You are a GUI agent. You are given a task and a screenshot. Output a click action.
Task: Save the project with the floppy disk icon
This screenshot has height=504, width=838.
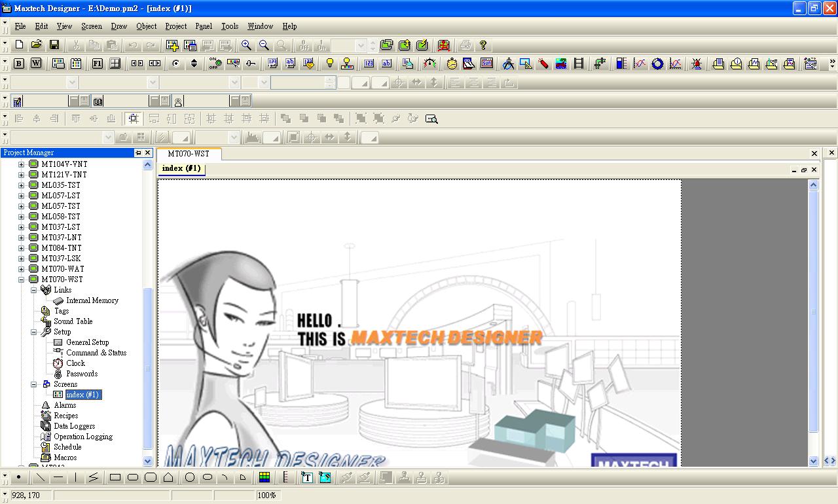[54, 45]
